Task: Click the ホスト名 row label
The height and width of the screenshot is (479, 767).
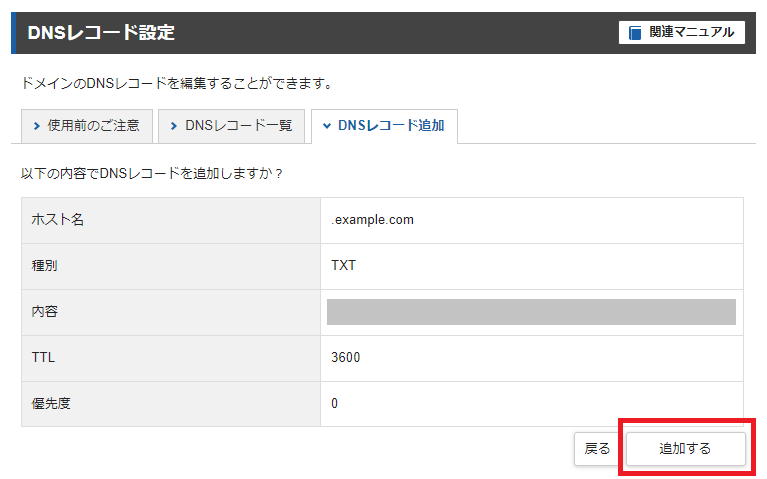Action: coord(58,219)
